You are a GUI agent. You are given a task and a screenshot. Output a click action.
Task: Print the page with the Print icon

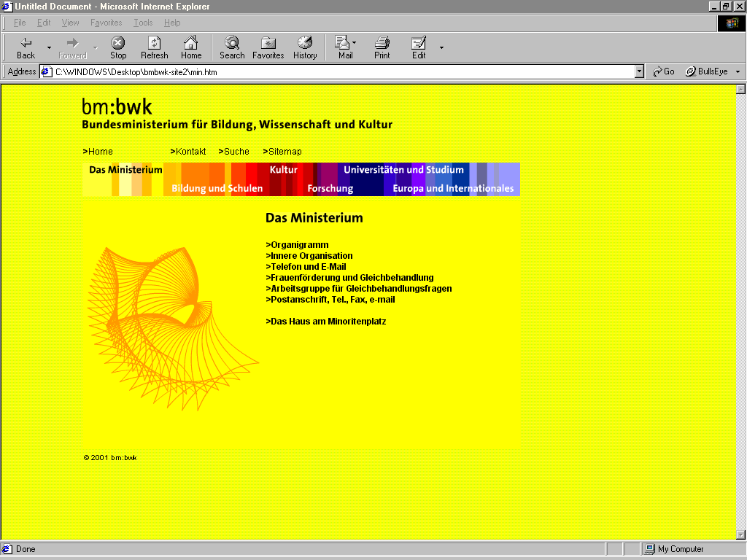pos(382,42)
